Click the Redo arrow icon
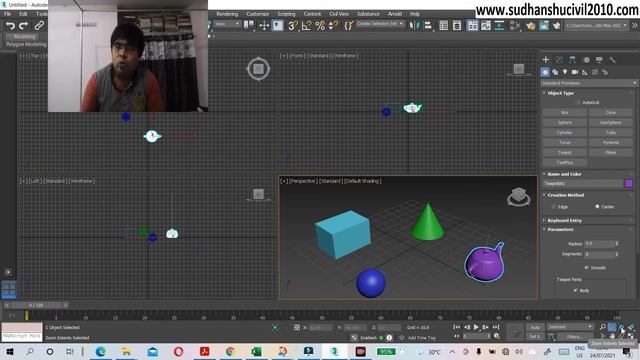Viewport: 640px width, 360px height. (x=24, y=26)
